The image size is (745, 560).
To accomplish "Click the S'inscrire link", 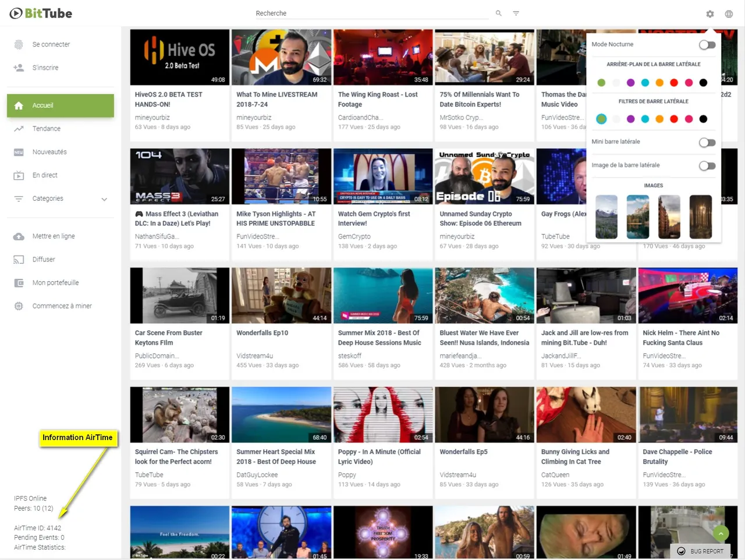I will pyautogui.click(x=45, y=68).
